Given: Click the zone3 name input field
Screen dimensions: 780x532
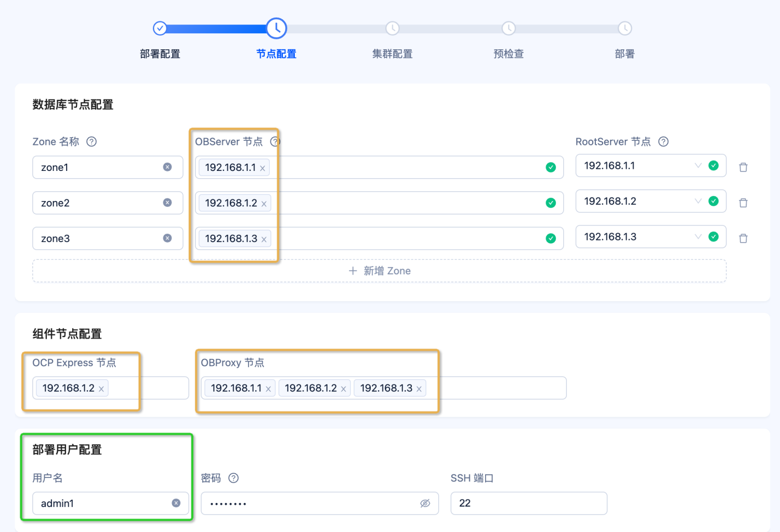Looking at the screenshot, I should (x=108, y=238).
